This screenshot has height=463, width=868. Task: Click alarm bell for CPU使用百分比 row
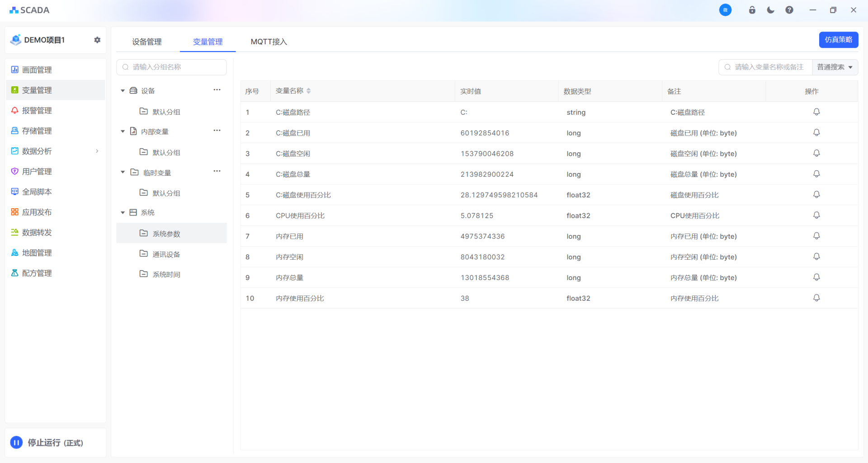(x=816, y=215)
